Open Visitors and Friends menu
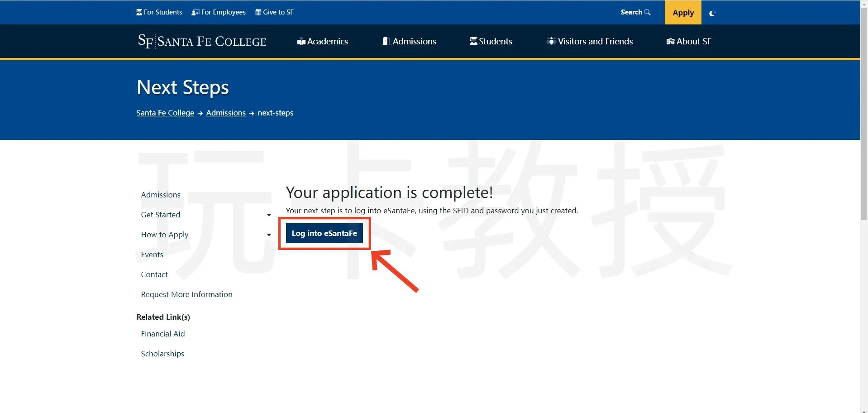Viewport: 868px width, 413px height. pyautogui.click(x=590, y=41)
